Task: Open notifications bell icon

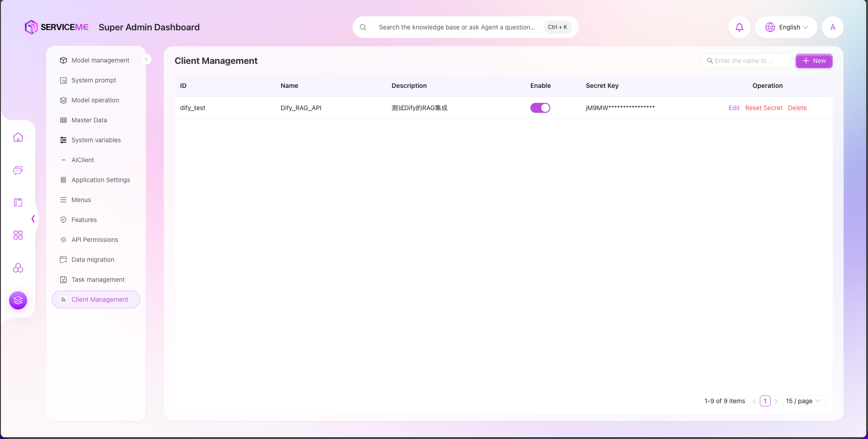Action: pos(739,27)
